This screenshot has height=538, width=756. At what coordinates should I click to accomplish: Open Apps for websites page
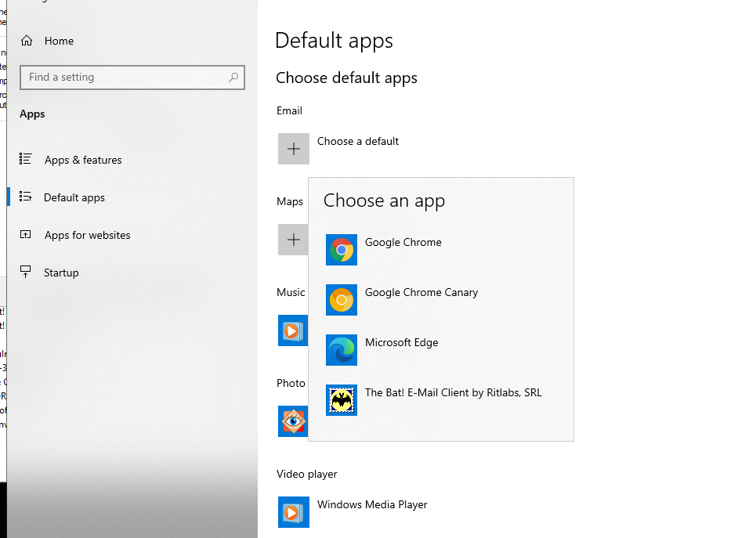click(87, 235)
